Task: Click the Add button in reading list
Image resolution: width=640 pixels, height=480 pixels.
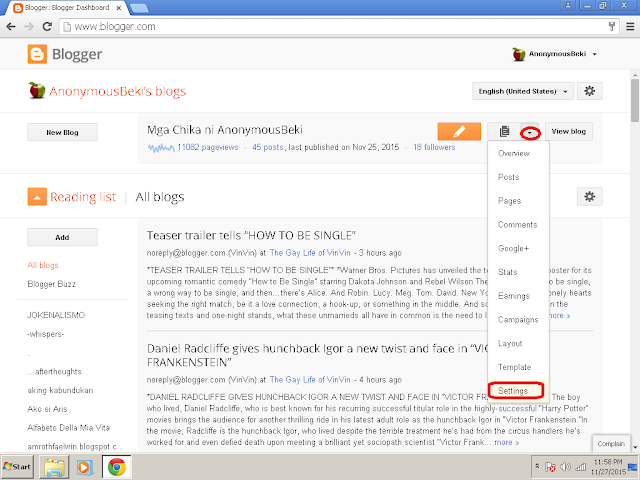Action: coord(62,237)
